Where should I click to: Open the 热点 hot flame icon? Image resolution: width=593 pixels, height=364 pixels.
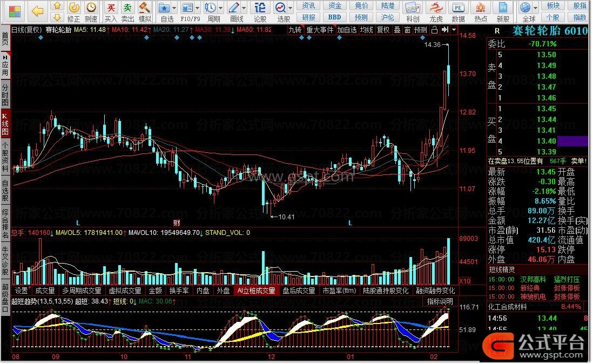coord(481,8)
